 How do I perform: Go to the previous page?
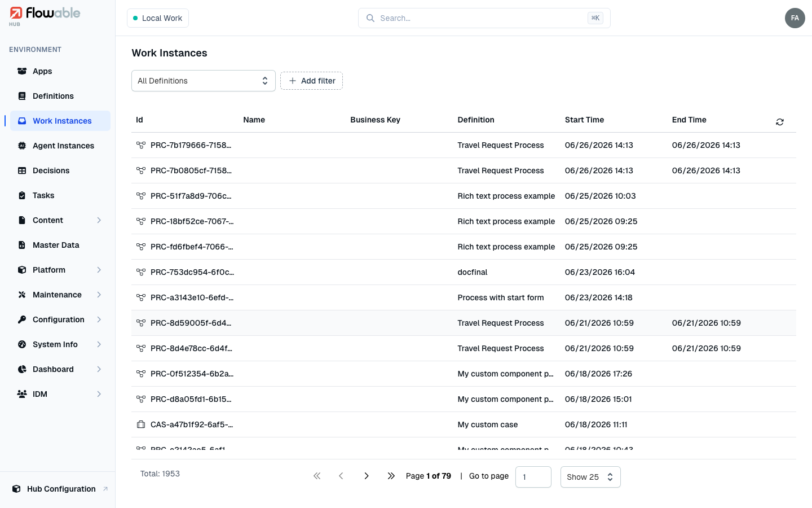point(341,476)
